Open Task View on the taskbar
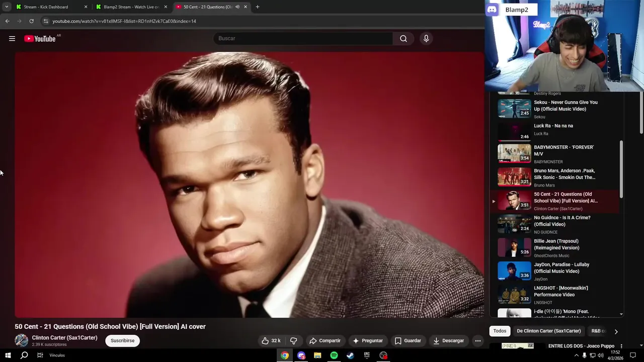This screenshot has width=644, height=362. [x=40, y=355]
